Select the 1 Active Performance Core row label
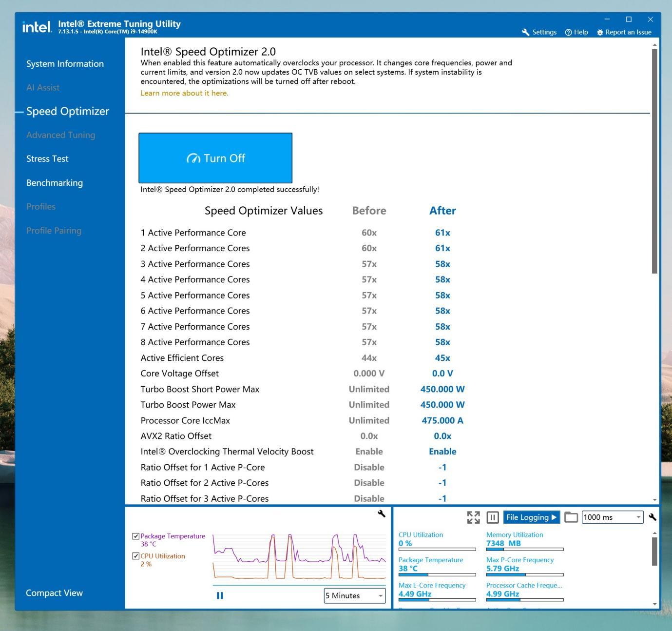The width and height of the screenshot is (672, 631). tap(193, 233)
